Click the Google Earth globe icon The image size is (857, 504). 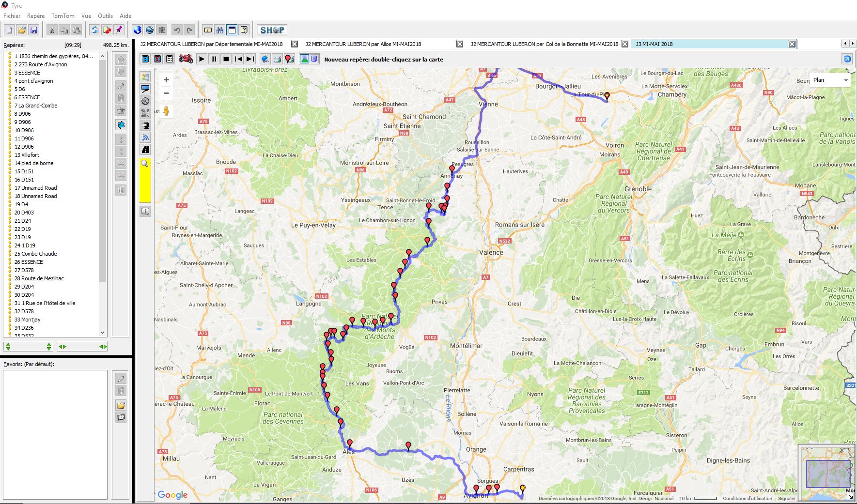click(x=138, y=30)
